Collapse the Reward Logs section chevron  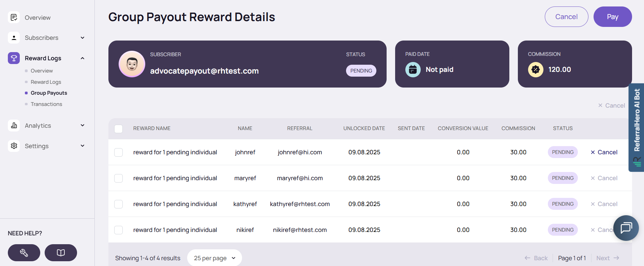(x=83, y=58)
